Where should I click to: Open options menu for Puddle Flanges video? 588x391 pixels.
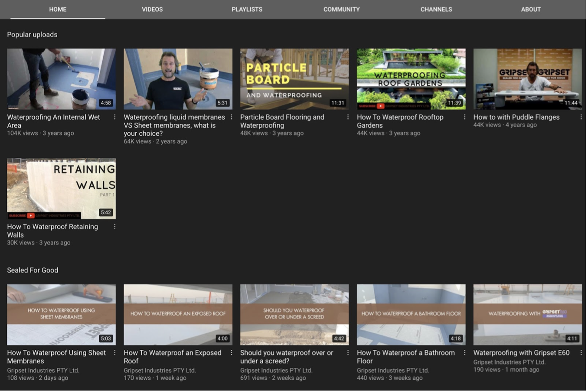[x=581, y=117]
